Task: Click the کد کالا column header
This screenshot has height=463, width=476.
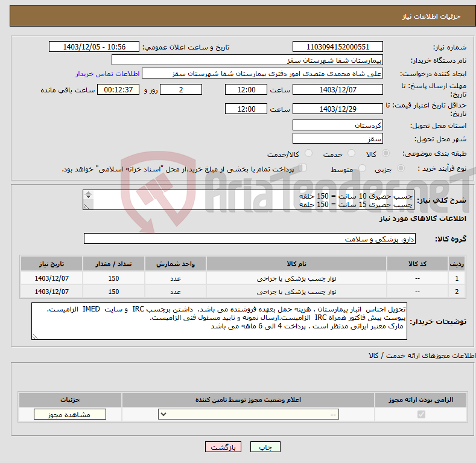Action: click(x=417, y=264)
